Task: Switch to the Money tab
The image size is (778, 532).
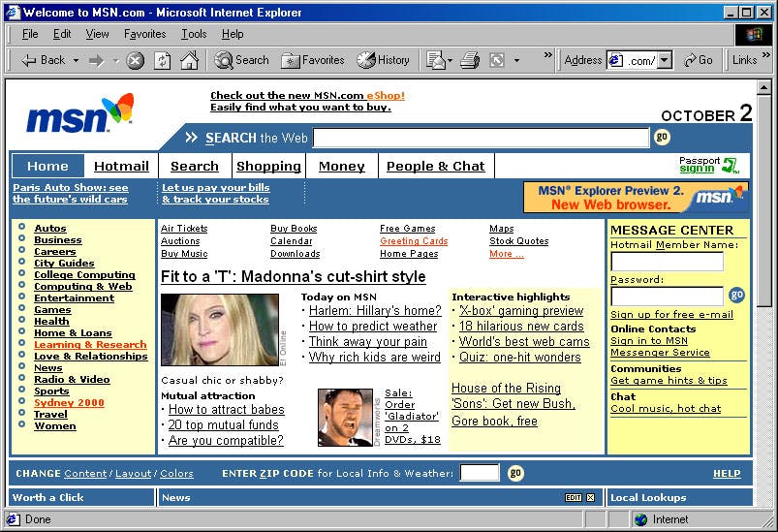Action: tap(342, 166)
